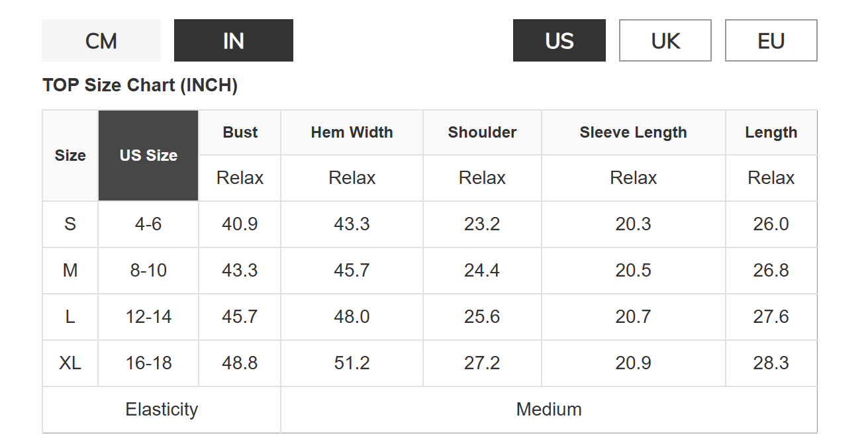The width and height of the screenshot is (868, 444).
Task: Click the Shoulder column header
Action: coord(482,132)
